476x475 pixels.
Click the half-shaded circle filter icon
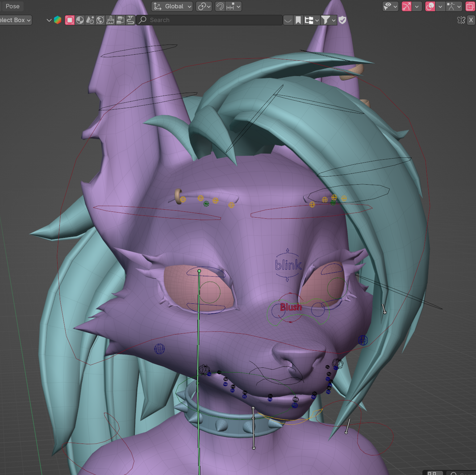(x=80, y=20)
